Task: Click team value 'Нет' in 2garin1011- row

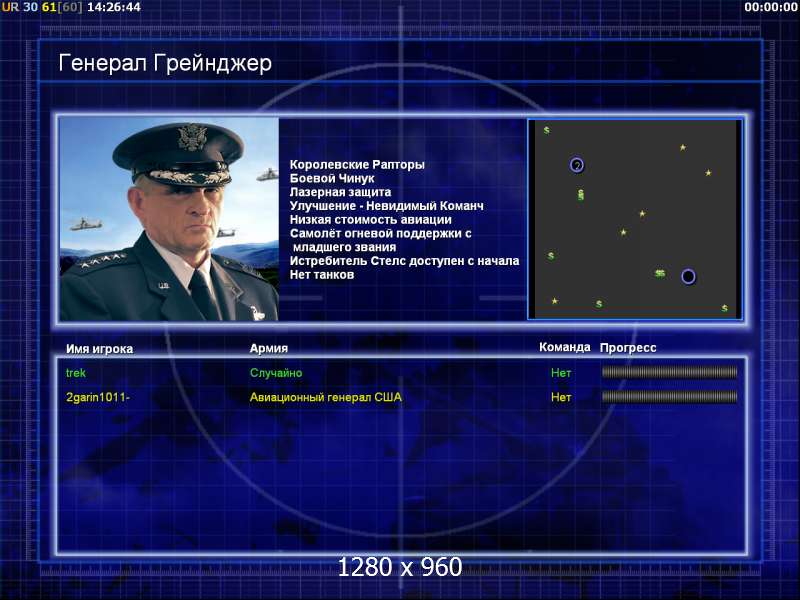Action: click(x=561, y=397)
